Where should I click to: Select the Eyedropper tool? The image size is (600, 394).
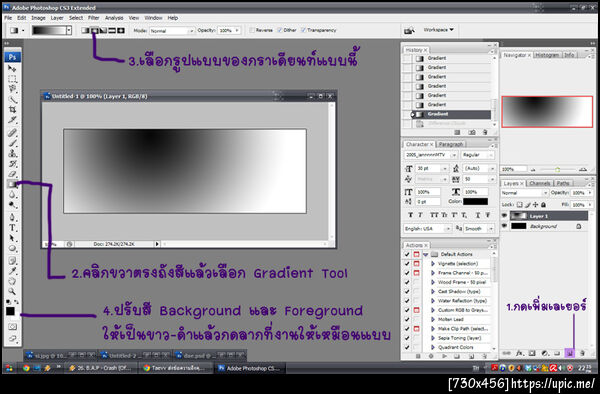coord(12,271)
